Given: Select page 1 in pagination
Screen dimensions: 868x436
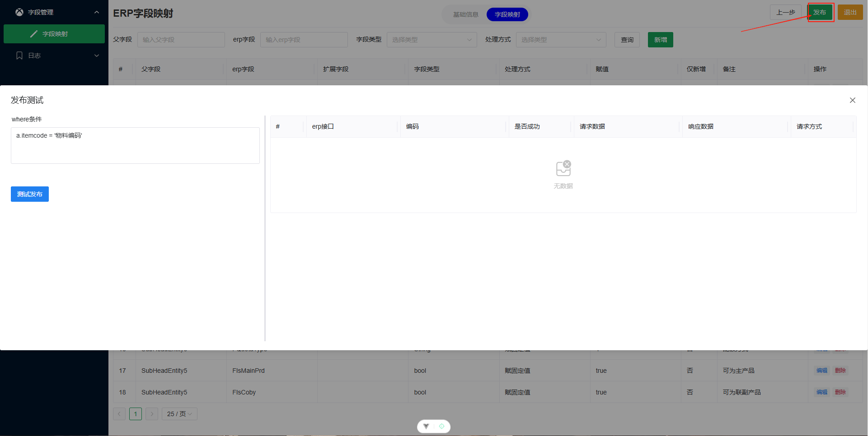Looking at the screenshot, I should coord(136,414).
